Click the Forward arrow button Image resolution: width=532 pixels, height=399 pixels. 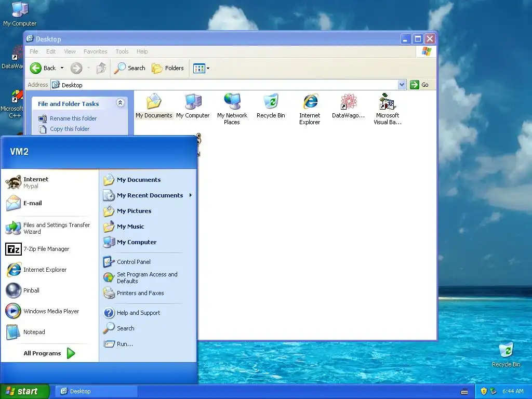(x=76, y=68)
